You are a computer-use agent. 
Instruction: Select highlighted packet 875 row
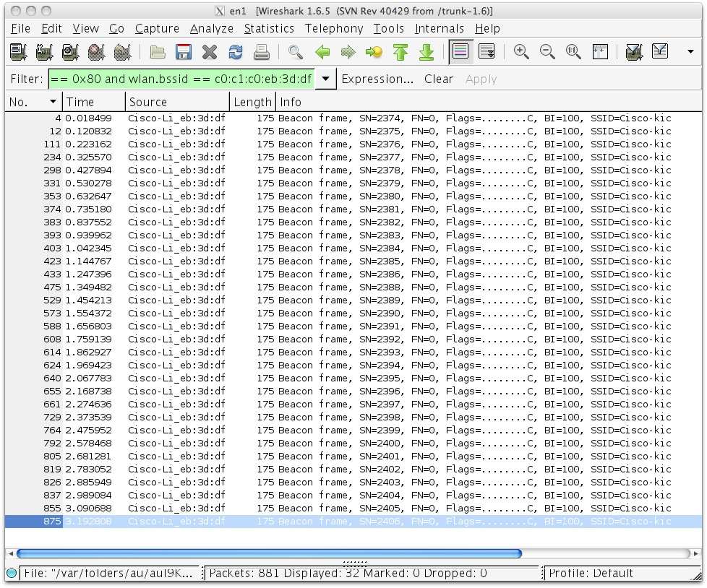click(x=353, y=522)
